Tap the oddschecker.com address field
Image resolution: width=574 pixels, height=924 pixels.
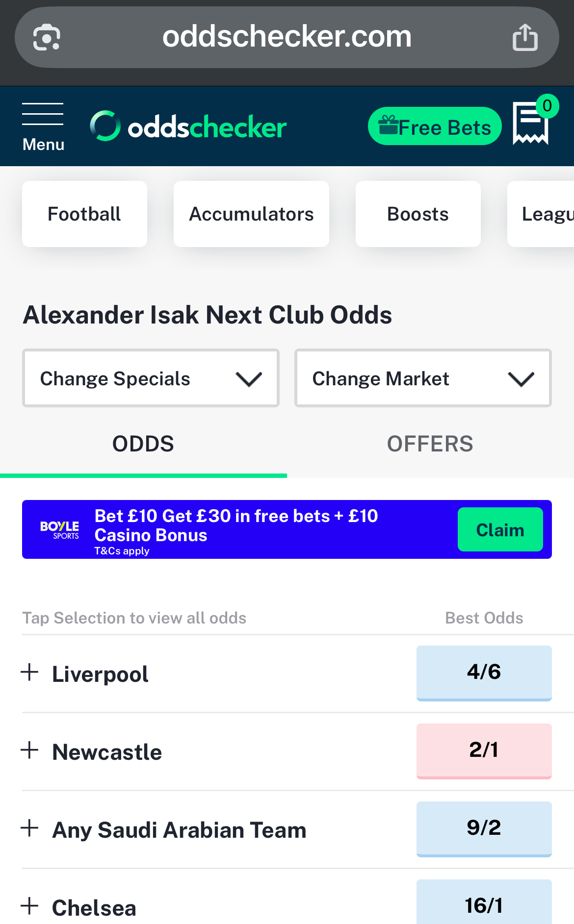click(x=287, y=37)
